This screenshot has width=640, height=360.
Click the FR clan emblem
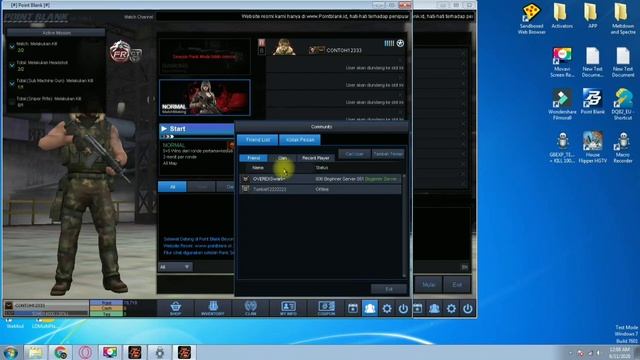click(120, 51)
